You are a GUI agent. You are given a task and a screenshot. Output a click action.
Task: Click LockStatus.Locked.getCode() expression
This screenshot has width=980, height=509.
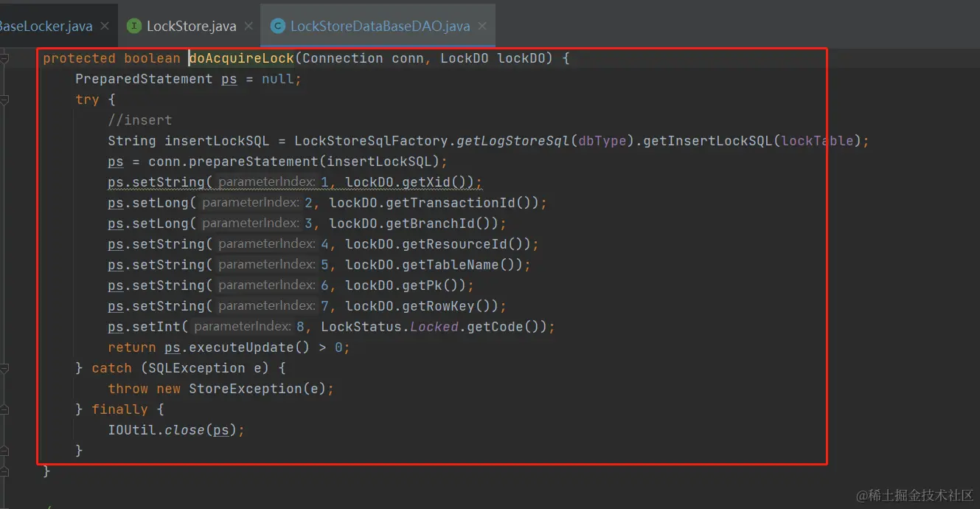click(434, 327)
